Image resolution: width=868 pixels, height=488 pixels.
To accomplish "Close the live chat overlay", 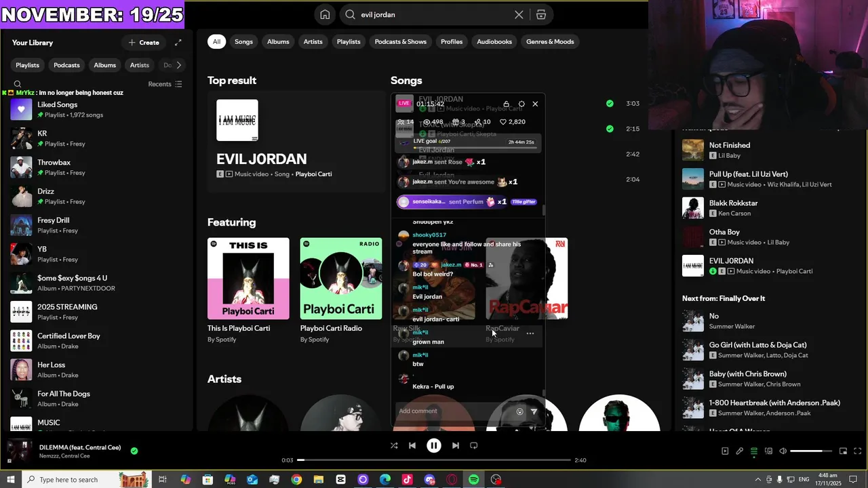I will coord(535,104).
